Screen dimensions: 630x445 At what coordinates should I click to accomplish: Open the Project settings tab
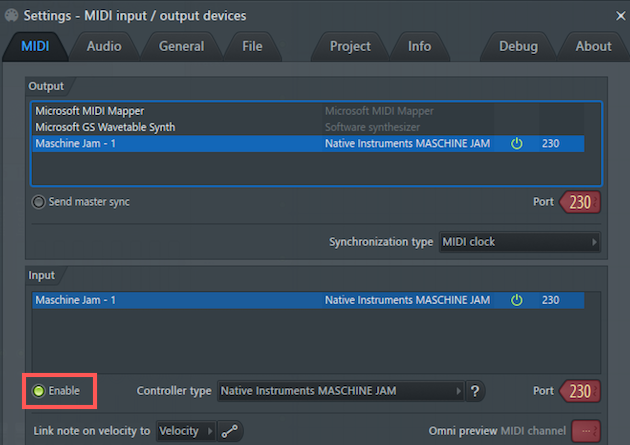tap(350, 46)
